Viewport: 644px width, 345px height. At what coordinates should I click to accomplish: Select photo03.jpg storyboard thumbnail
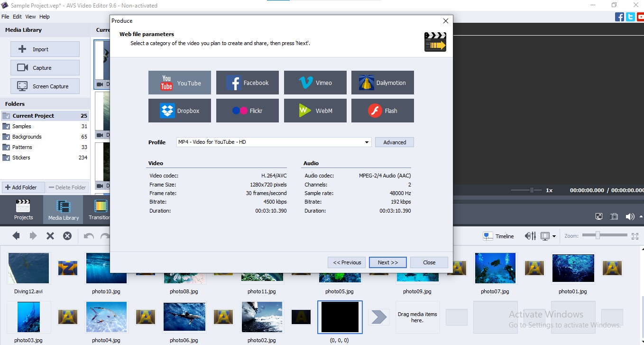pyautogui.click(x=28, y=317)
